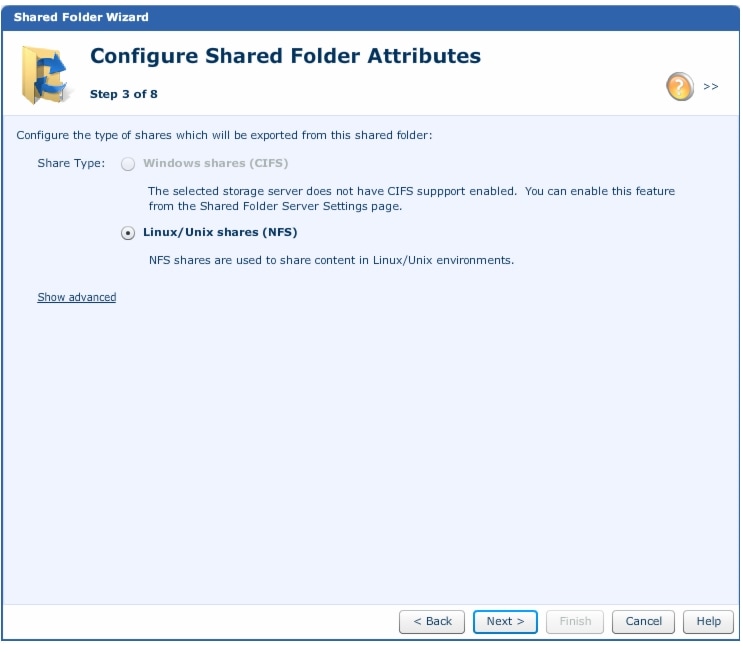Viewport: 743px width, 652px height.
Task: Select Windows shares (CIFS) radio button
Action: 127,164
